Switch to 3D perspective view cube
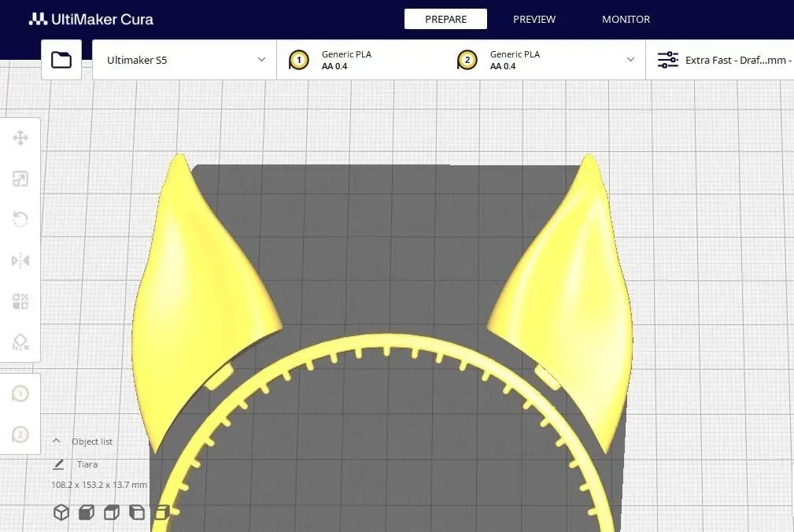The width and height of the screenshot is (794, 532). click(61, 512)
